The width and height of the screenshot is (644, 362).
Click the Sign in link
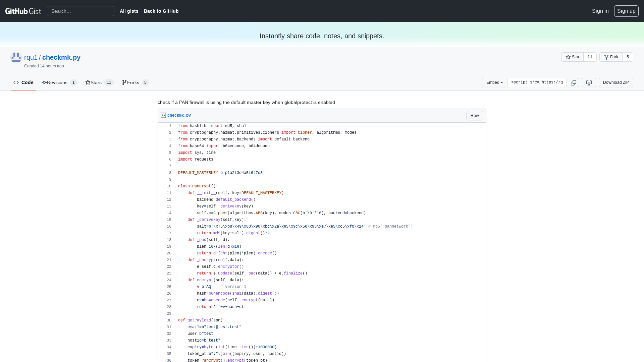(x=600, y=11)
